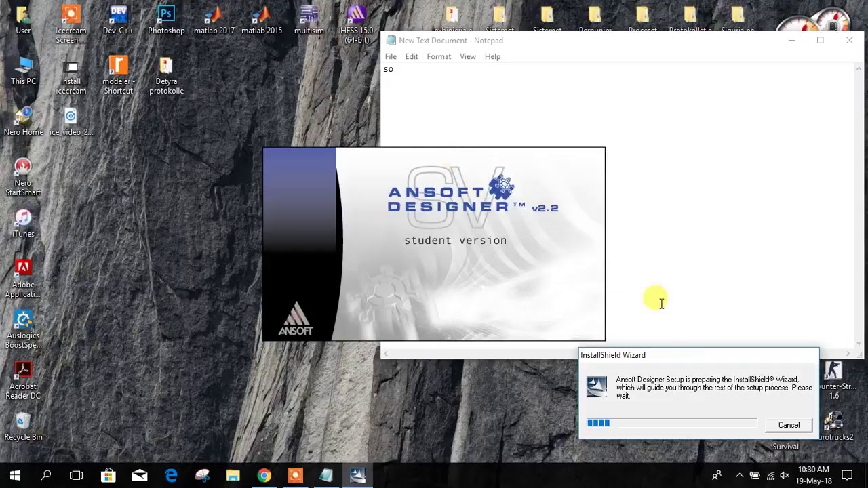Select the multisim desktop icon

(309, 20)
